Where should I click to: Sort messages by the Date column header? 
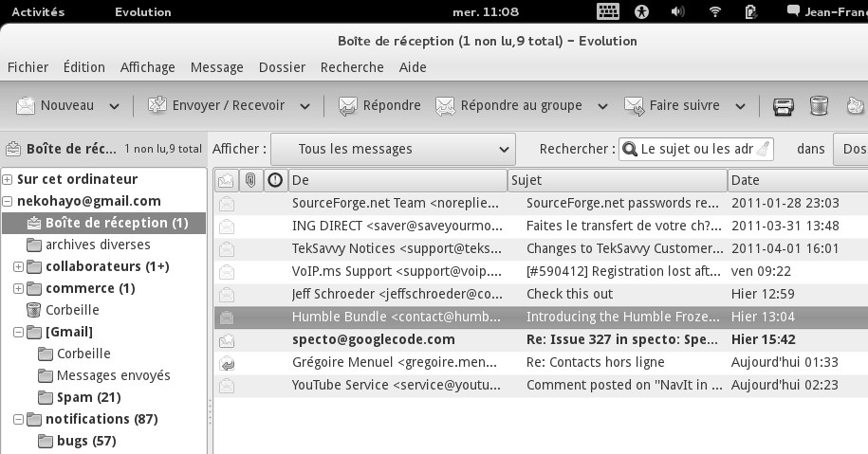pyautogui.click(x=798, y=180)
